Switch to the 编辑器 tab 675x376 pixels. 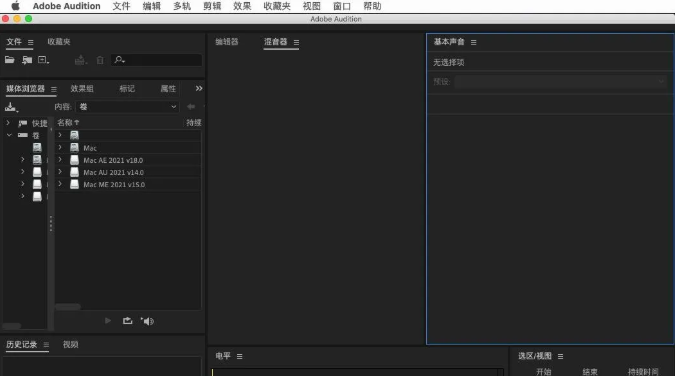[x=227, y=42]
